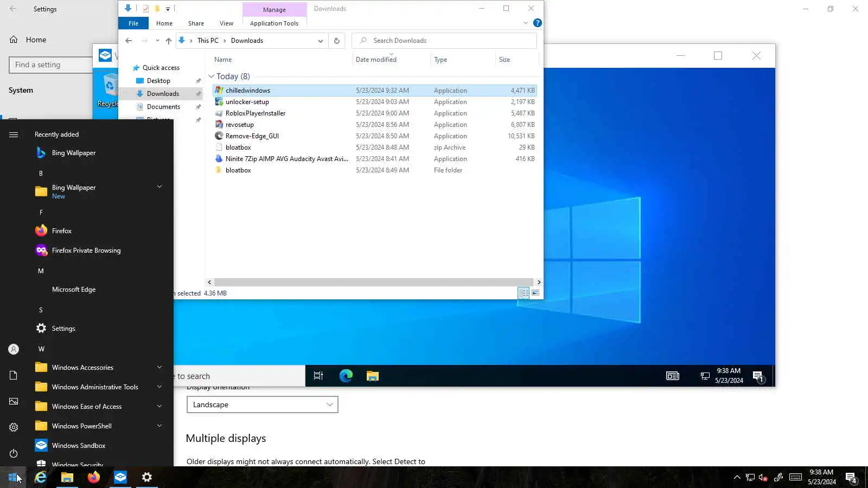The image size is (868, 488).
Task: Switch Explorer to large thumbnails view
Action: (535, 293)
